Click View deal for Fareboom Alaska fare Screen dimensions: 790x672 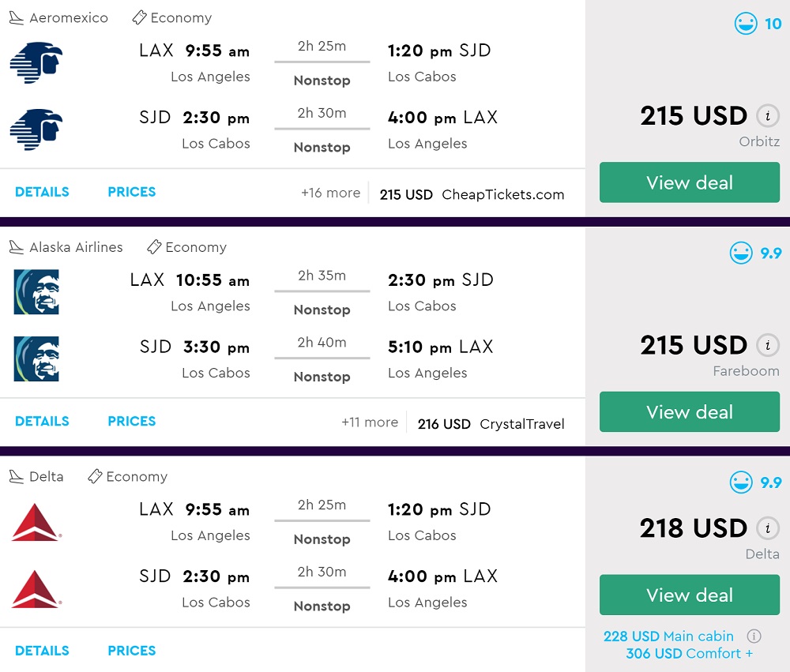pos(689,412)
